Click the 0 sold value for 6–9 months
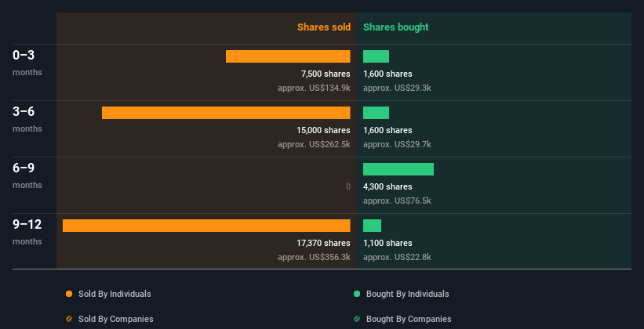 pos(347,186)
